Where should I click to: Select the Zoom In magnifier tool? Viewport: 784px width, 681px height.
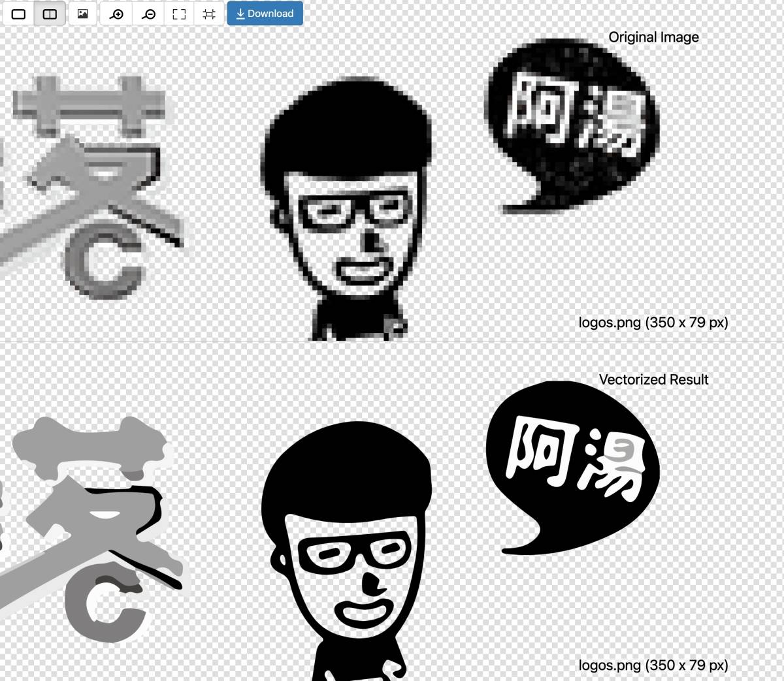coord(116,13)
